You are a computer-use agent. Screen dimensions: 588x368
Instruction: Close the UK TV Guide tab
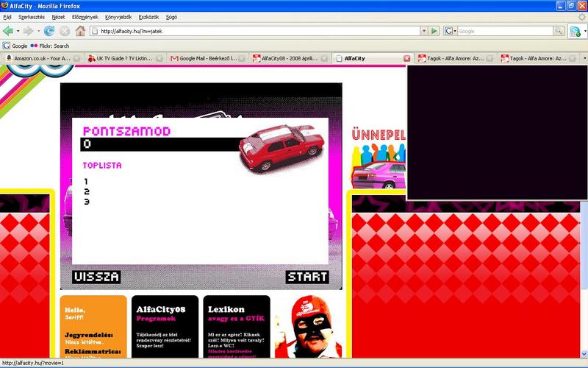pyautogui.click(x=159, y=58)
